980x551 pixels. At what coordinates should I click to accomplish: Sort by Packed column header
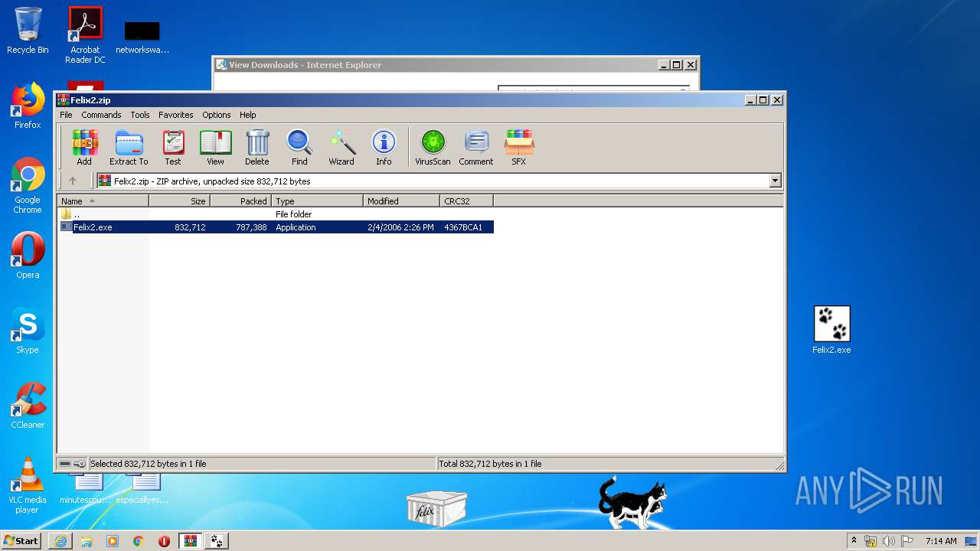241,201
